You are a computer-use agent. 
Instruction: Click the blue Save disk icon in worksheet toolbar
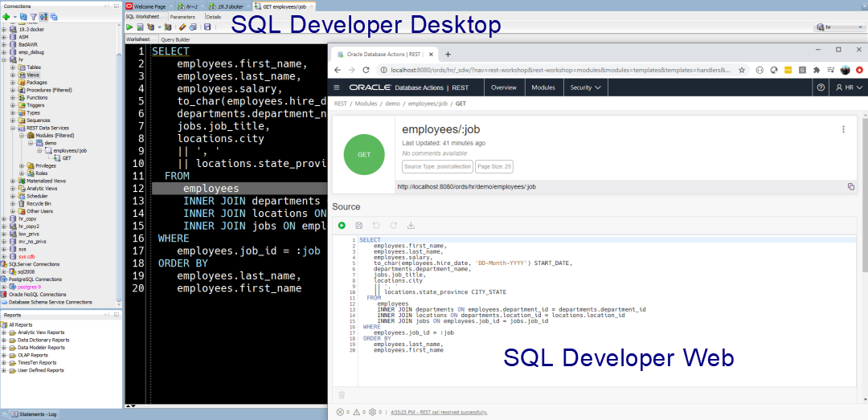click(207, 27)
